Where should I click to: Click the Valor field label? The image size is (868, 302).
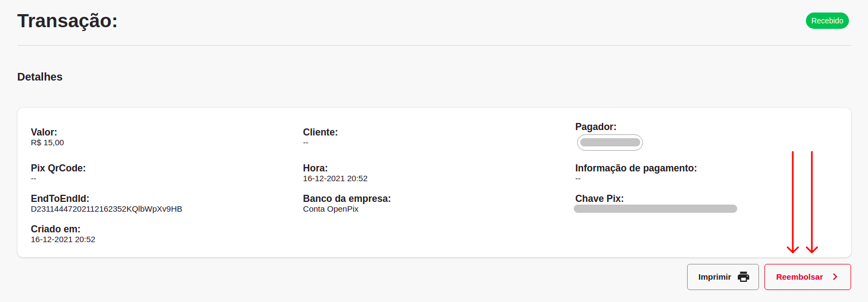[44, 132]
